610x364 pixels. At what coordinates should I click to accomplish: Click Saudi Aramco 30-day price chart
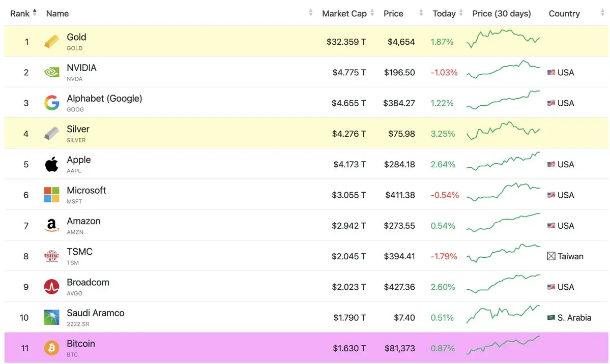click(x=503, y=314)
